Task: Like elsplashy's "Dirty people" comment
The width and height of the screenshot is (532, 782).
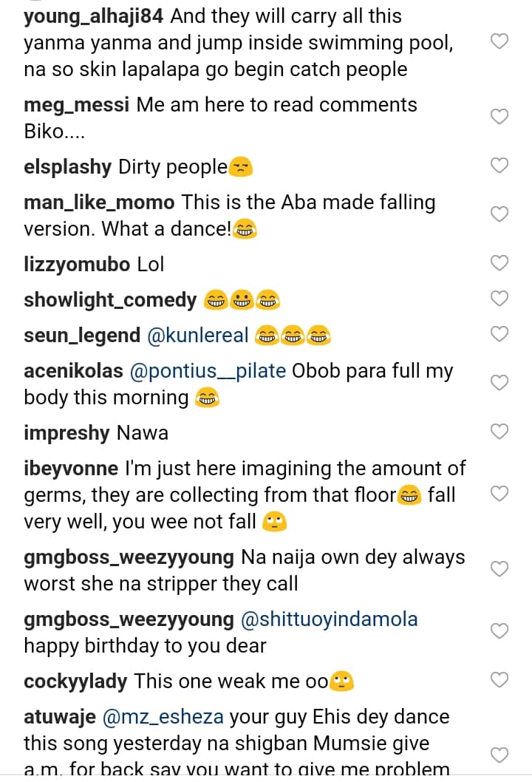Action: 500,166
